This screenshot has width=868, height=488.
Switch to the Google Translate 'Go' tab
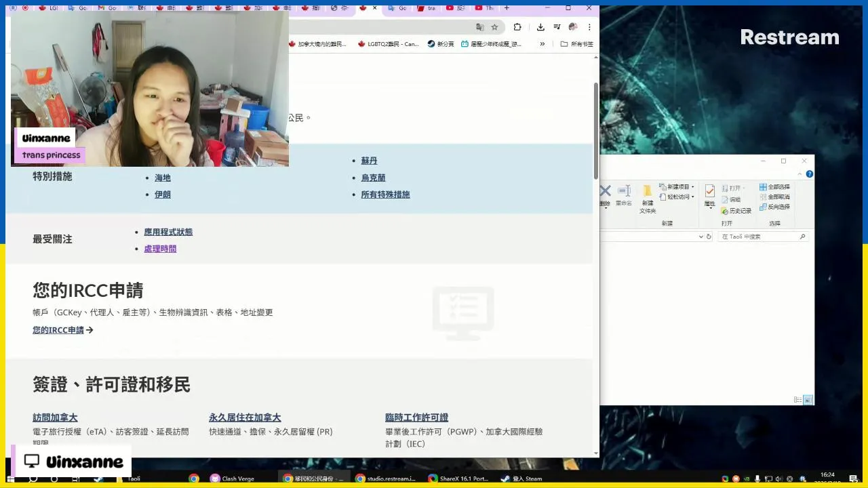coord(398,8)
